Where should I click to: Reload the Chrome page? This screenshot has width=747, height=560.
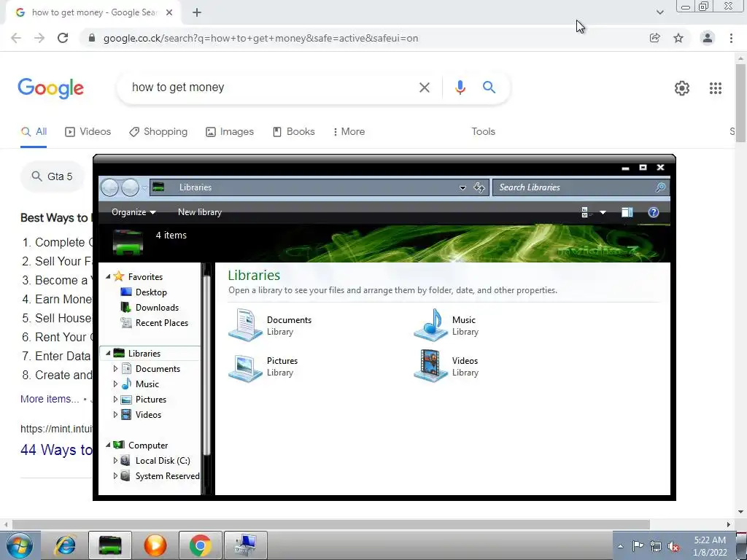click(x=63, y=38)
